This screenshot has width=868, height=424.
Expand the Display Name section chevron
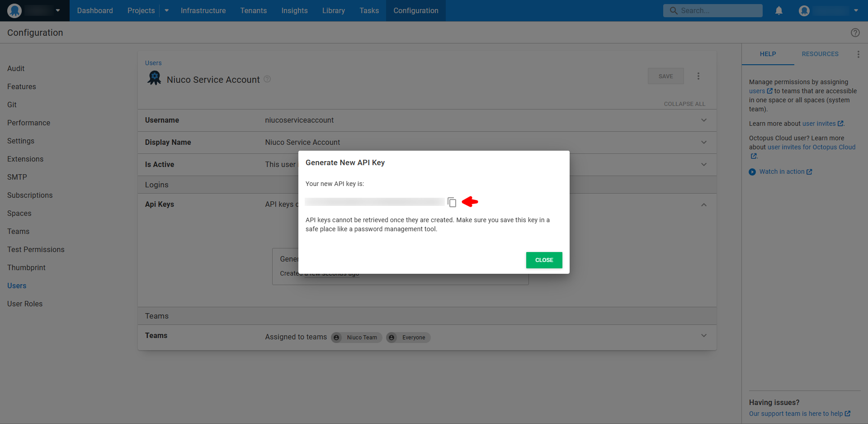click(x=703, y=143)
